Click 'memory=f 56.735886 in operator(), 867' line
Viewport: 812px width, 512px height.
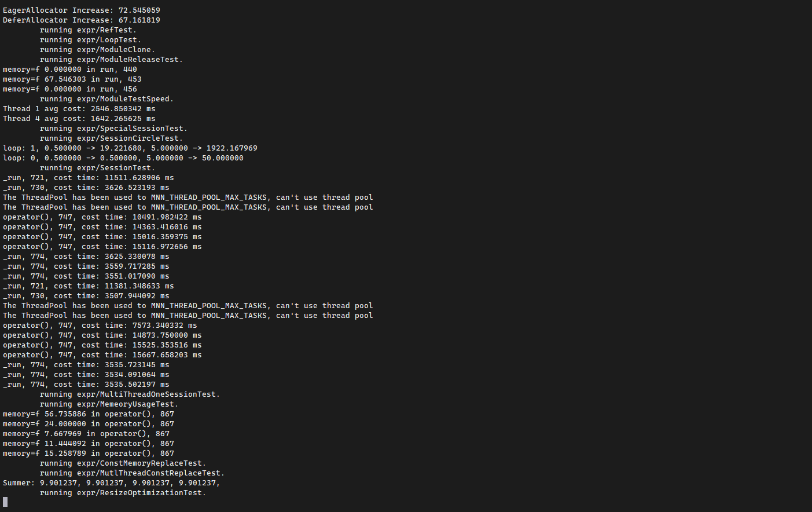click(x=89, y=414)
